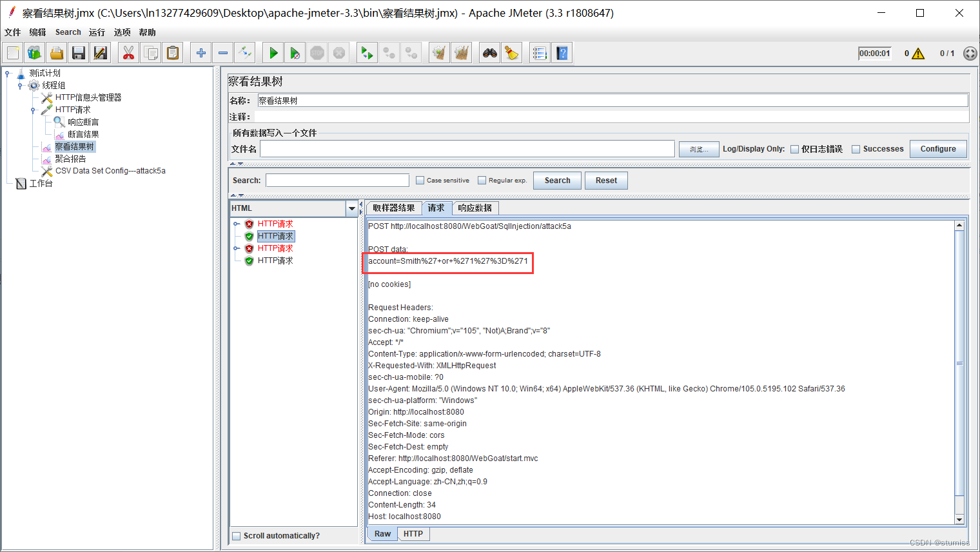
Task: Collapse the HTTP请求 tree node in the test plan
Action: (x=33, y=110)
